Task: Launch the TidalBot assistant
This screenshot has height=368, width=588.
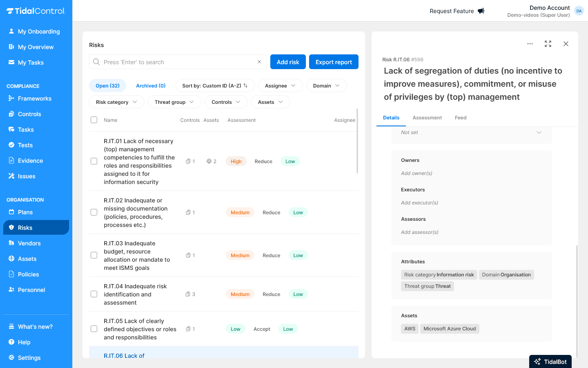Action: (x=550, y=361)
